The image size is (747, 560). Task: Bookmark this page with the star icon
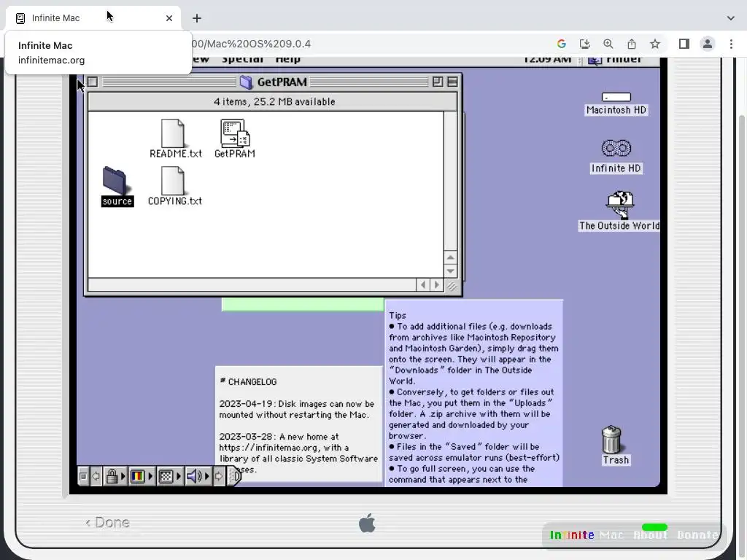655,44
